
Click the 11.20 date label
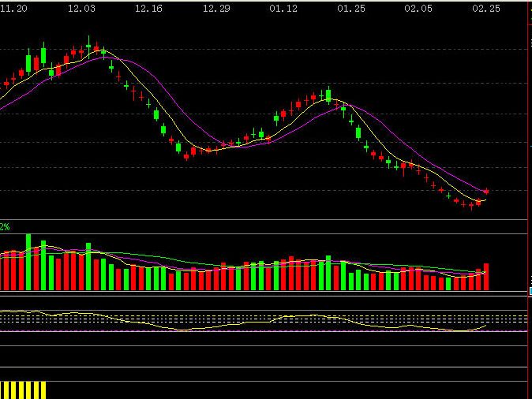(x=13, y=8)
